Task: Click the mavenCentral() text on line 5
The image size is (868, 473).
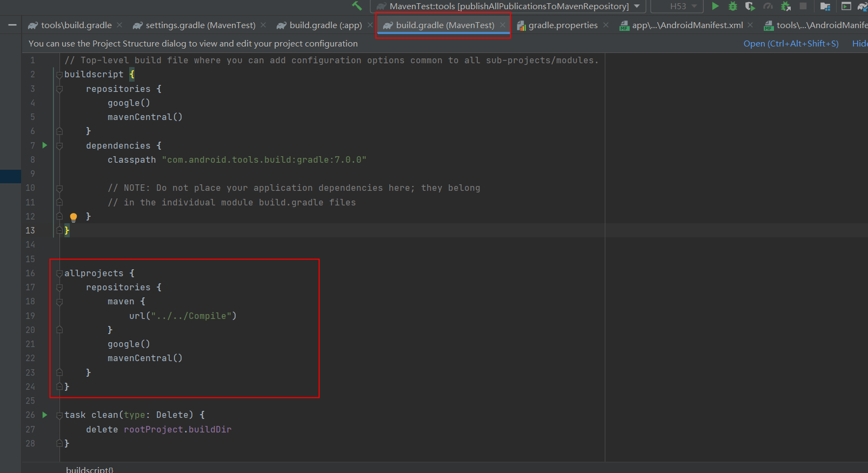Action: 145,117
